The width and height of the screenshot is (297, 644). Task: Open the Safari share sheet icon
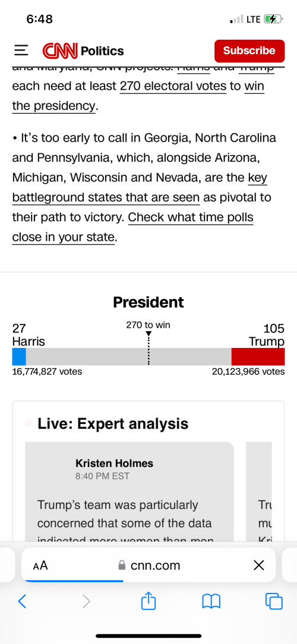pyautogui.click(x=148, y=601)
